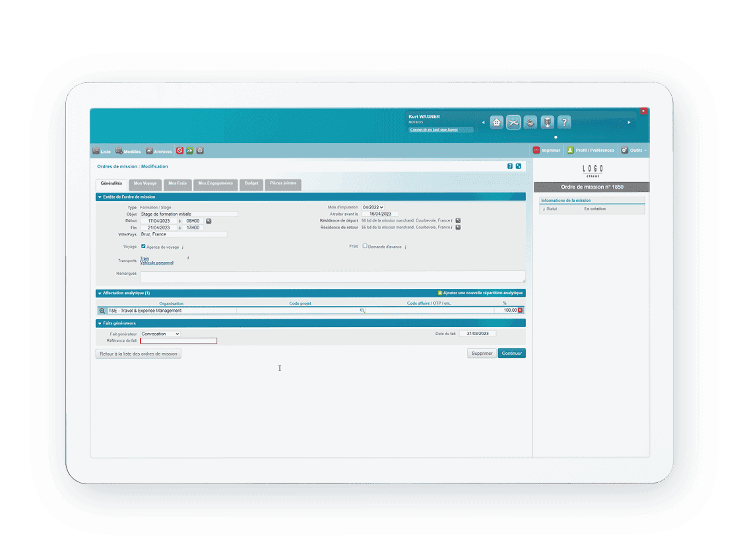
Task: Switch to the Mon Voyage tab
Action: [x=145, y=183]
